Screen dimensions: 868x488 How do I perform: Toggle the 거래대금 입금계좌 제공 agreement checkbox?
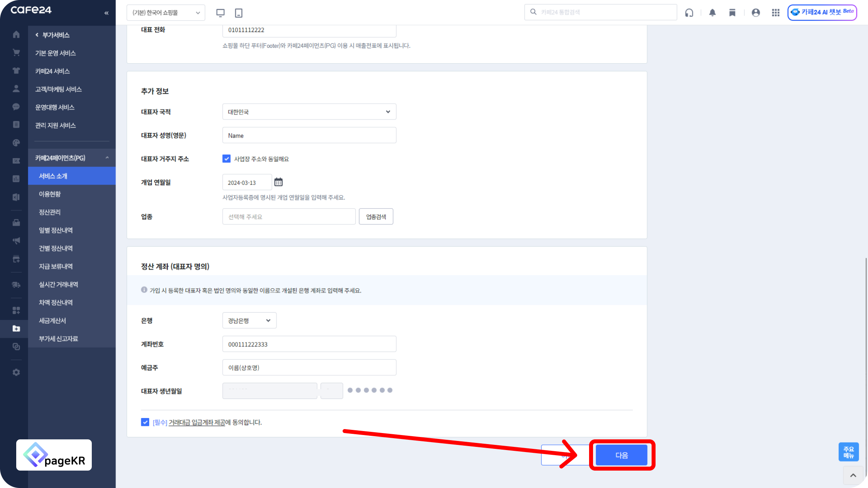(145, 422)
